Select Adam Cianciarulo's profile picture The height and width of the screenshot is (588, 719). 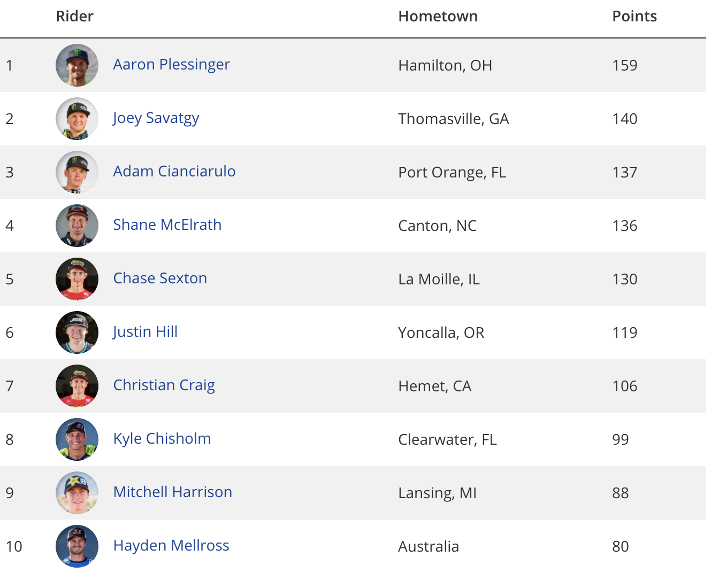77,172
